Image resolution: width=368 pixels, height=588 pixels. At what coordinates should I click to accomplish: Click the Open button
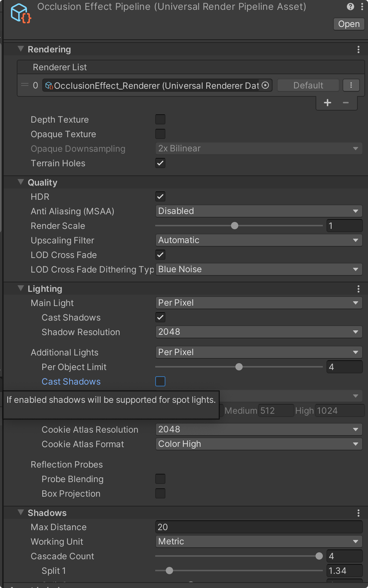349,24
